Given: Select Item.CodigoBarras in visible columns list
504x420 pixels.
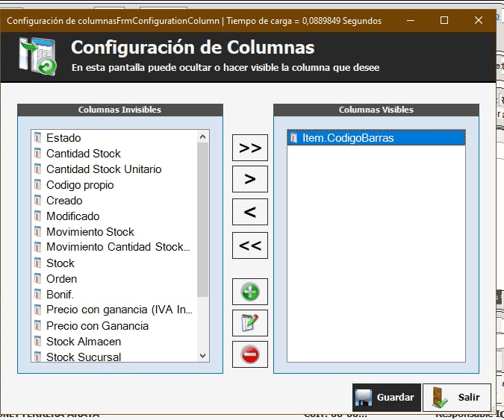Looking at the screenshot, I should pyautogui.click(x=348, y=138).
